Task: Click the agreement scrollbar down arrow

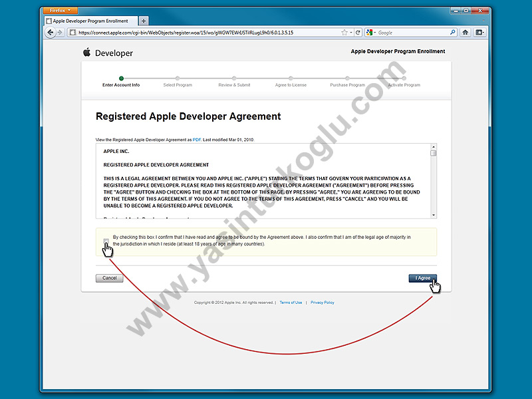Action: 434,215
